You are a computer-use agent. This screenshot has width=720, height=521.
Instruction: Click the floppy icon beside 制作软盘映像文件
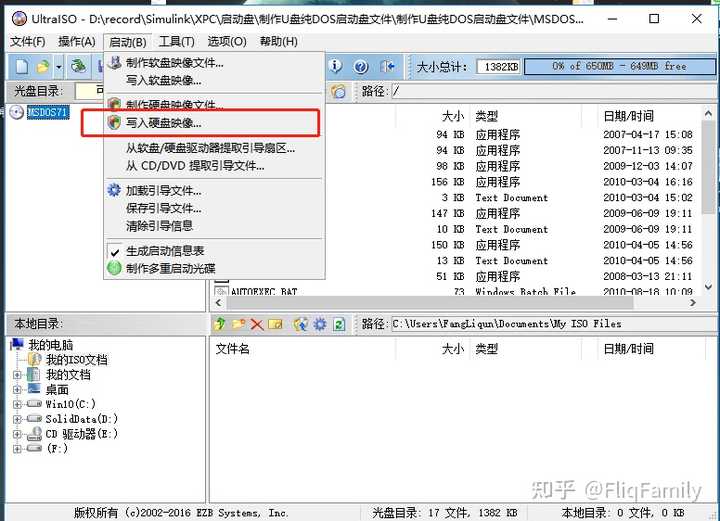point(115,63)
